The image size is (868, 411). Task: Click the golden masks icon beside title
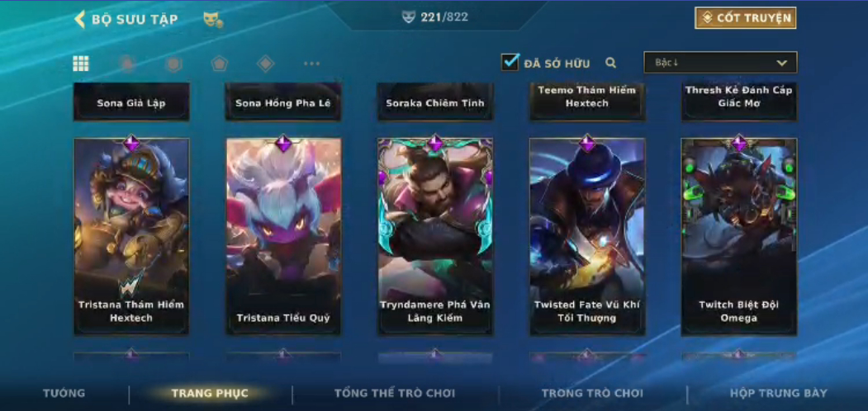pyautogui.click(x=213, y=20)
